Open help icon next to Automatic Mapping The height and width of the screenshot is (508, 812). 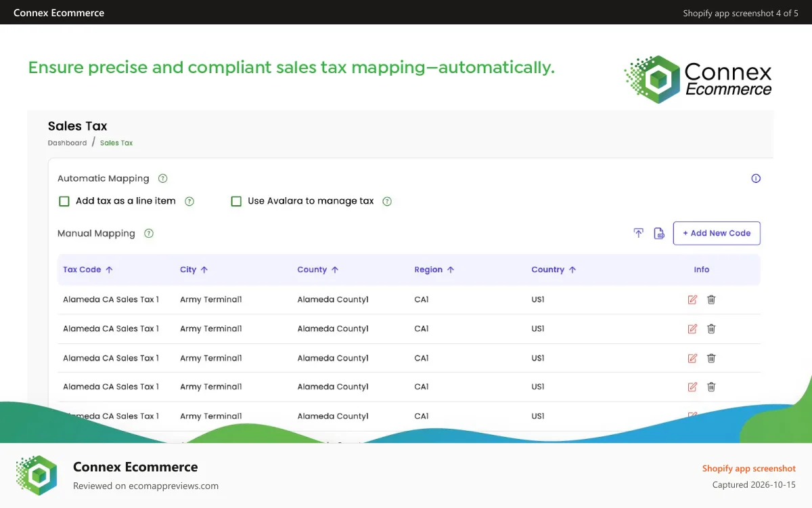point(162,179)
